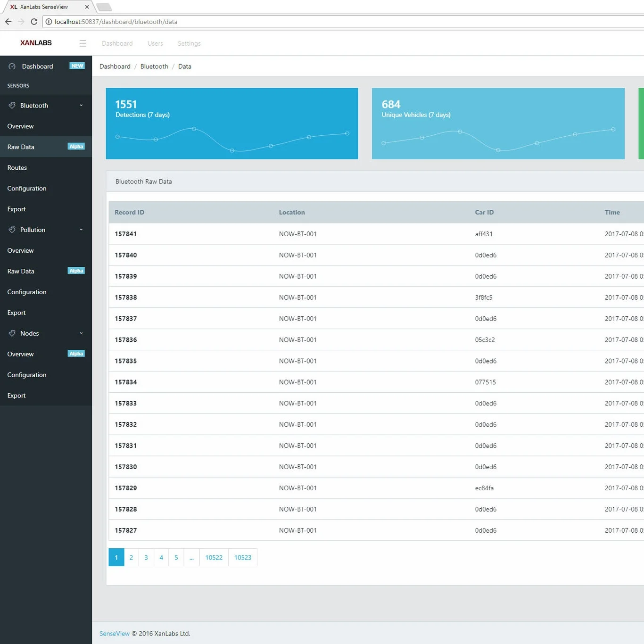Image resolution: width=644 pixels, height=644 pixels.
Task: Open Nodes Configuration in sidebar
Action: [46, 375]
